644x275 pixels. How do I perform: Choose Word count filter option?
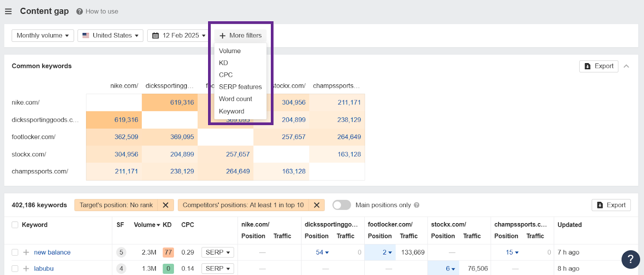[x=235, y=99]
